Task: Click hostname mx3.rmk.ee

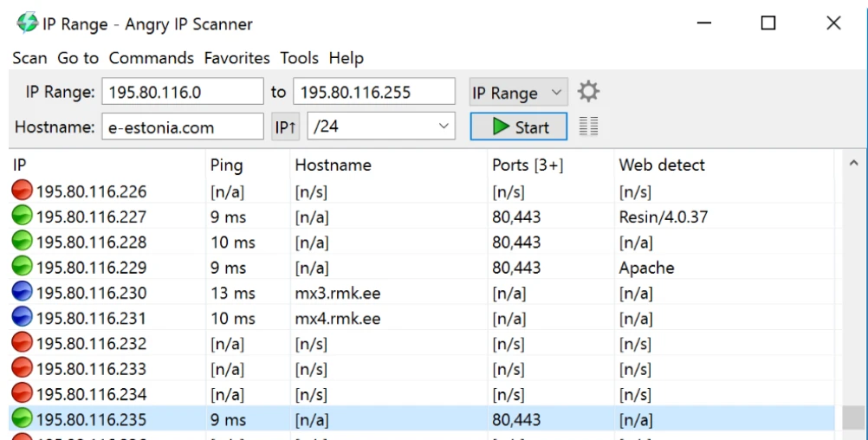Action: point(338,293)
